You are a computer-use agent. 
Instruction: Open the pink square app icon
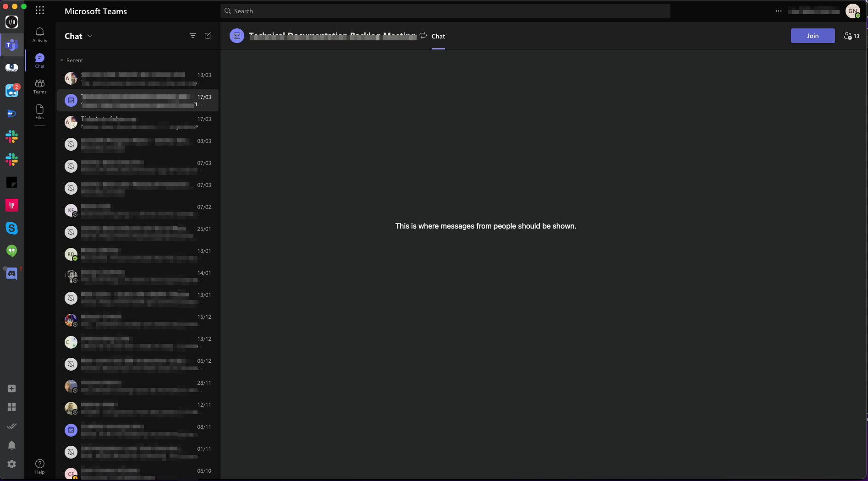pyautogui.click(x=11, y=205)
